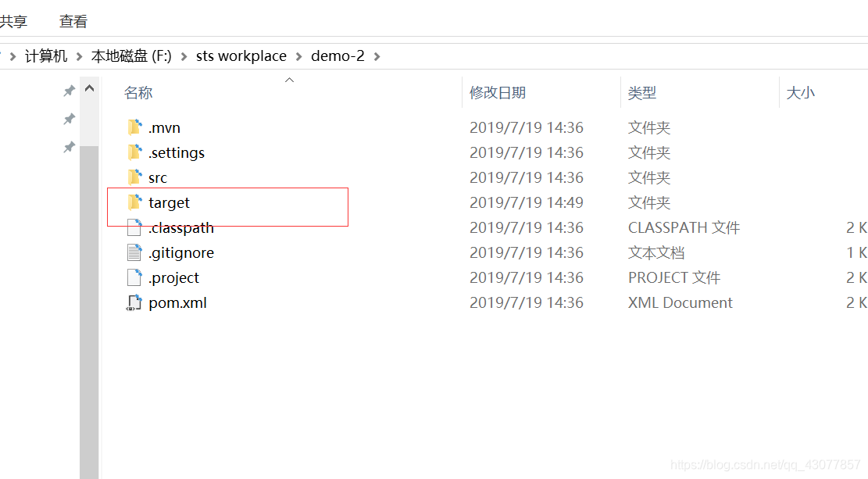Click the chevron after 本地磁盘 (F:)
868x479 pixels.
(x=185, y=55)
